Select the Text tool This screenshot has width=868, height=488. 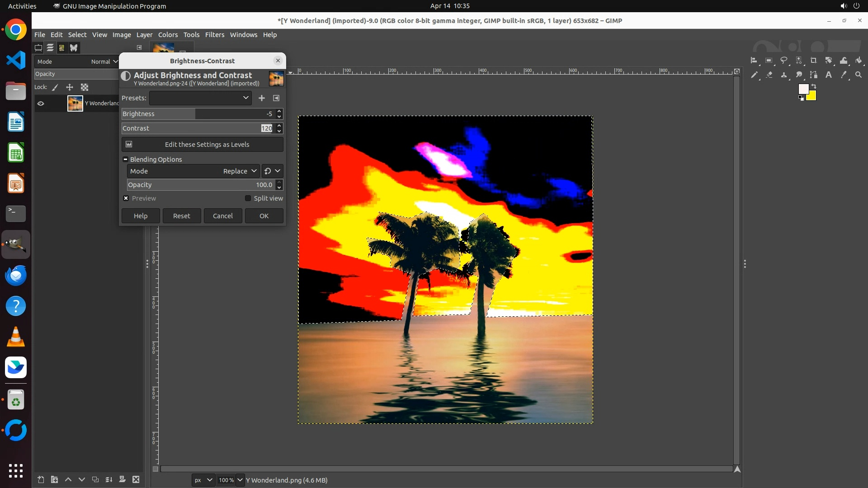tap(829, 75)
